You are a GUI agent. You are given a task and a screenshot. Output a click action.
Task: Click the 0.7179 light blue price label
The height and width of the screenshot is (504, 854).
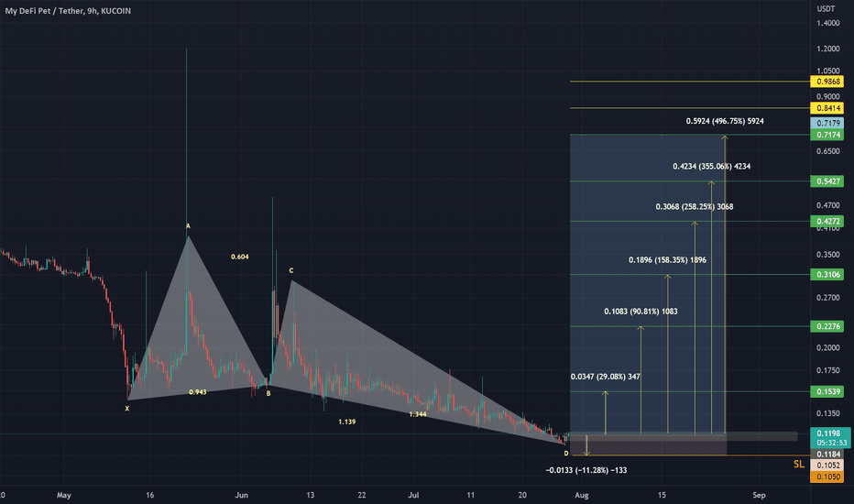(x=827, y=123)
